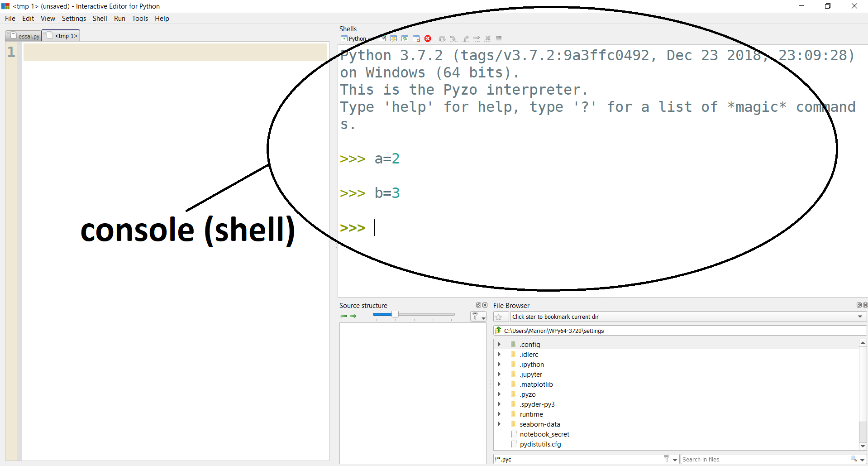Open the bookmarked directories dropdown
The image size is (868, 466).
coord(860,317)
